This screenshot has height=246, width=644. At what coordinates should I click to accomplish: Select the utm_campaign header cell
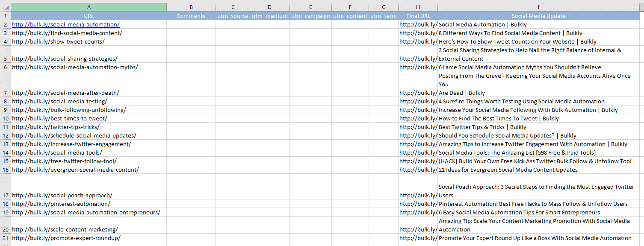tap(310, 16)
